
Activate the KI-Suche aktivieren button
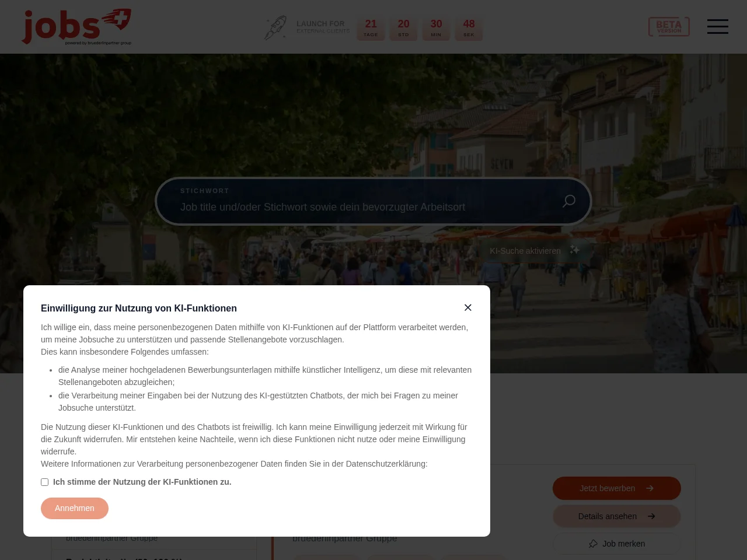(534, 251)
